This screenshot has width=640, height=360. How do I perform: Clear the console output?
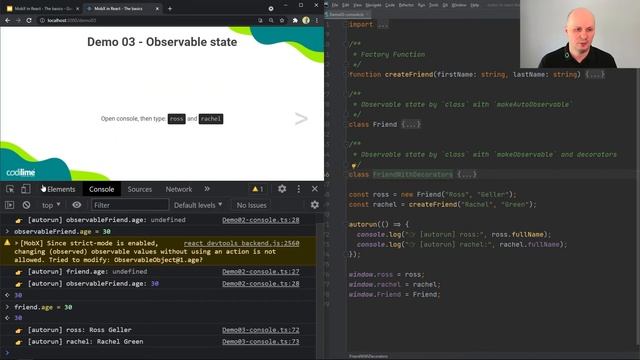tap(26, 205)
